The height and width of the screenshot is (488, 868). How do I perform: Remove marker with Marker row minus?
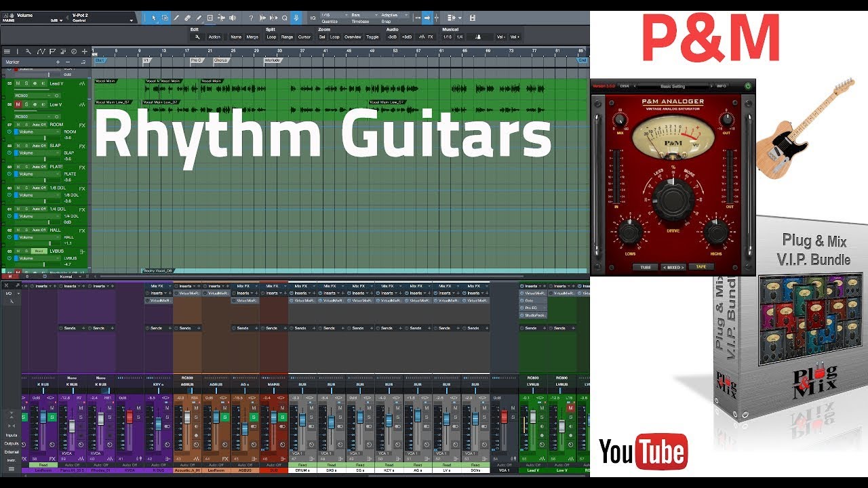click(x=68, y=62)
